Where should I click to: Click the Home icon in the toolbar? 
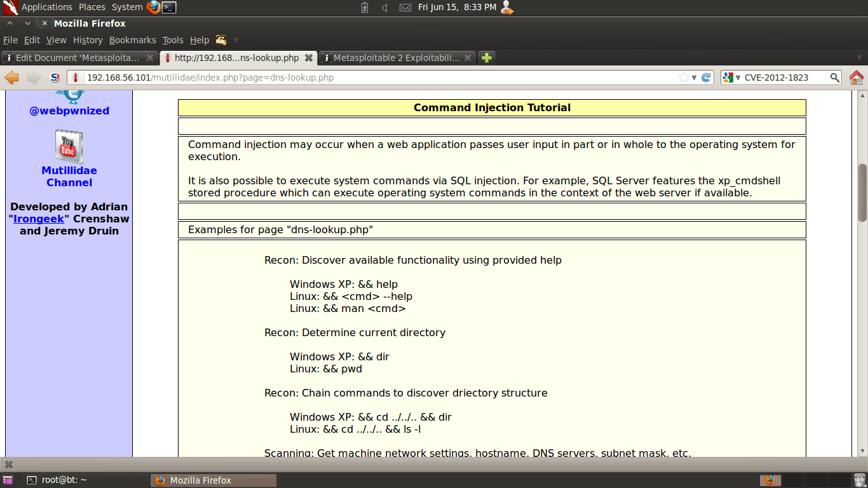tap(857, 78)
